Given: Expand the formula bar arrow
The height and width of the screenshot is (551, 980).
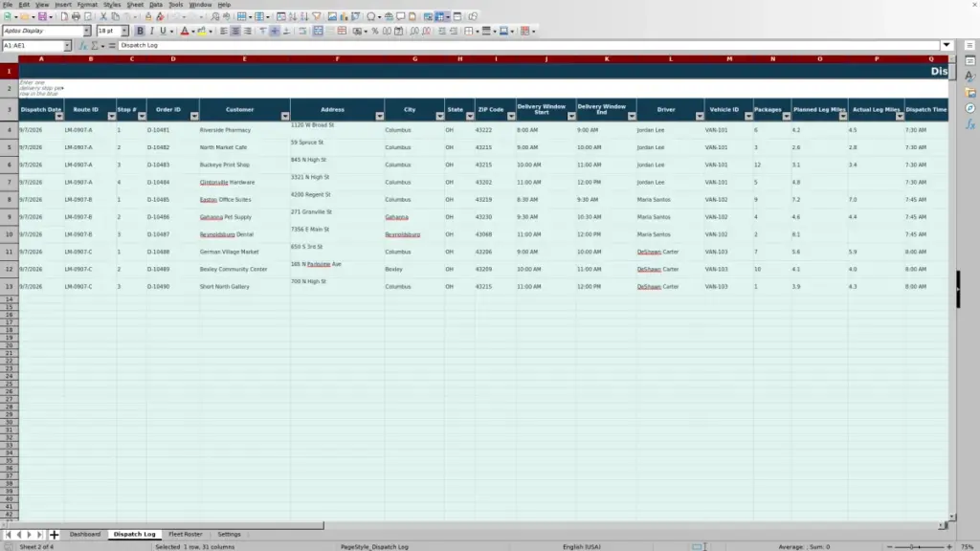Looking at the screenshot, I should pyautogui.click(x=947, y=45).
